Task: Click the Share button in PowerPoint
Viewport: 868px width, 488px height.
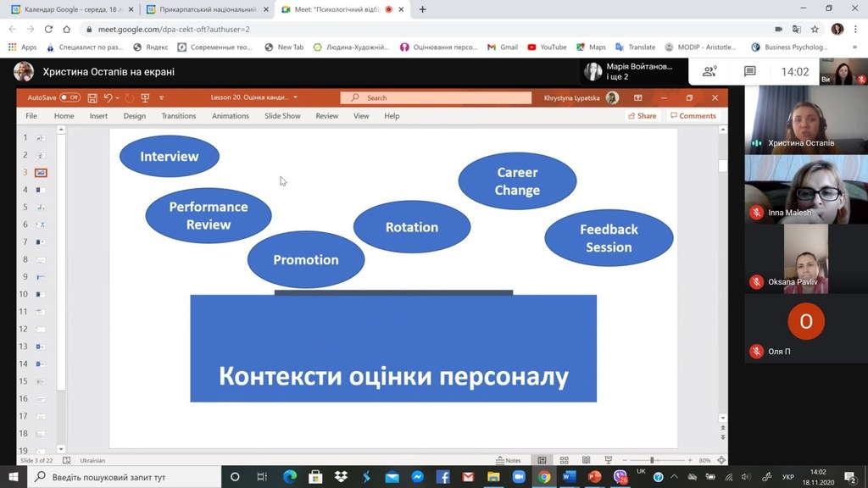Action: click(x=642, y=116)
